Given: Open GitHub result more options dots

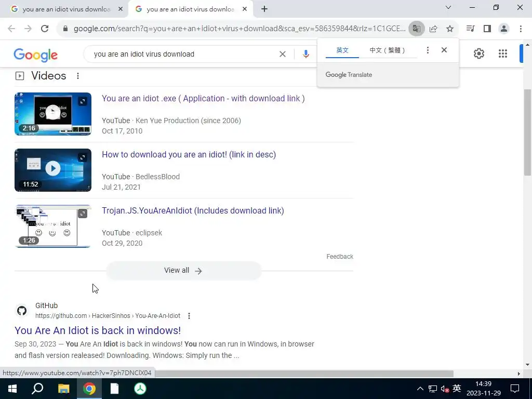Looking at the screenshot, I should point(189,316).
